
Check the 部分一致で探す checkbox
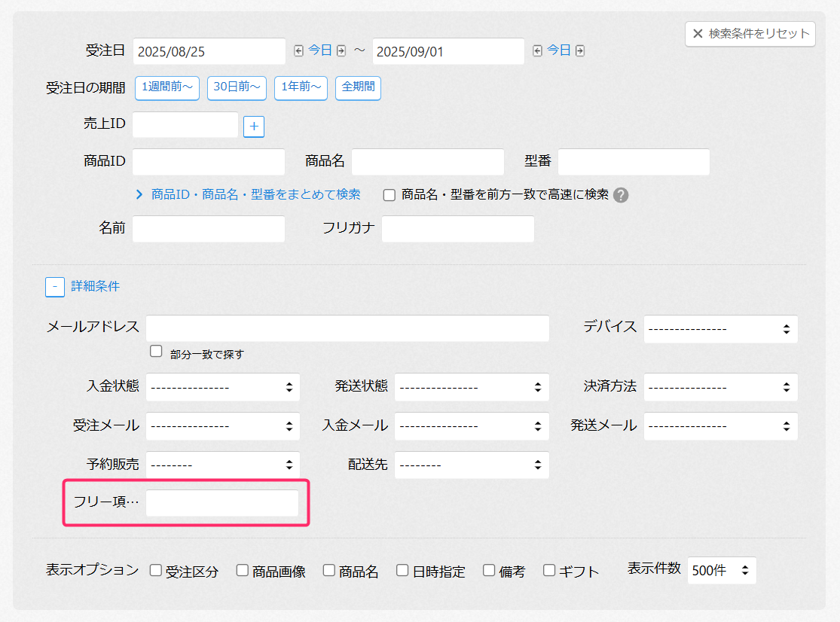(x=157, y=351)
